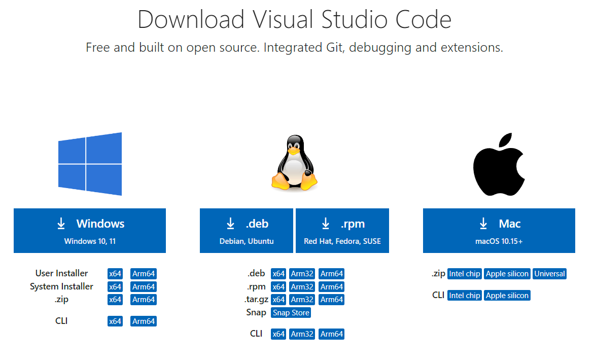Select x64 for Windows User Installer
595x364 pixels.
[x=115, y=274]
